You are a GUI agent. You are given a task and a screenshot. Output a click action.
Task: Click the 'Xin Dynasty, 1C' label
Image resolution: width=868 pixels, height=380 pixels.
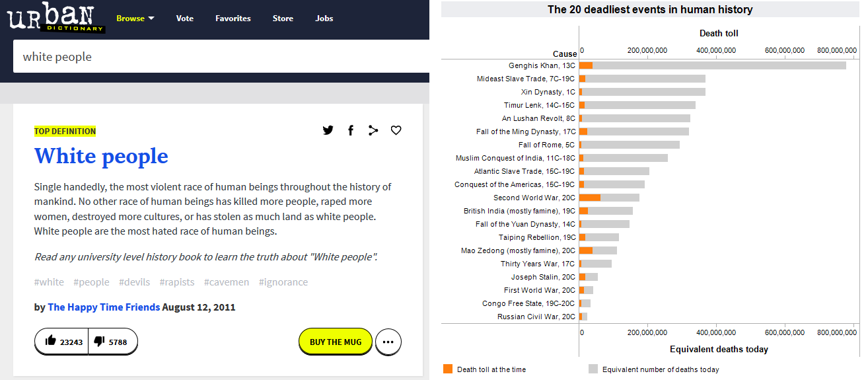pos(548,92)
